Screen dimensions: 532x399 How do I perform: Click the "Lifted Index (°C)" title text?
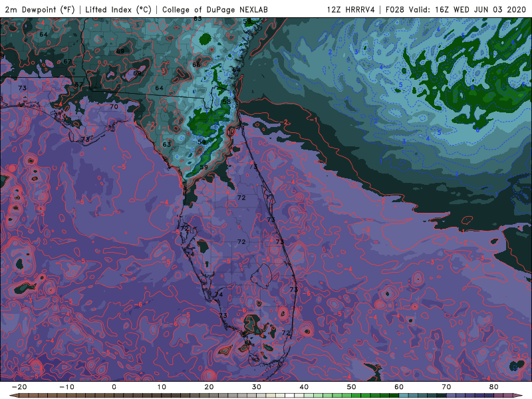coord(118,9)
